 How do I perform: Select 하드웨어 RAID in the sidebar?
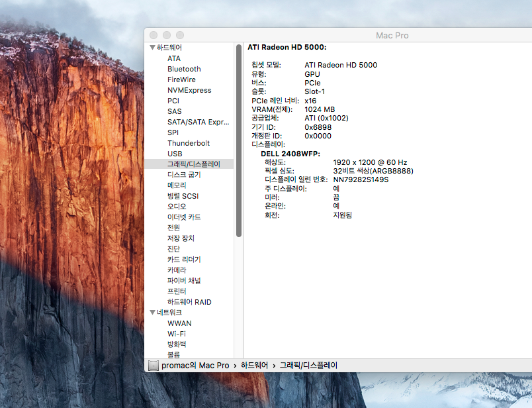click(x=189, y=302)
